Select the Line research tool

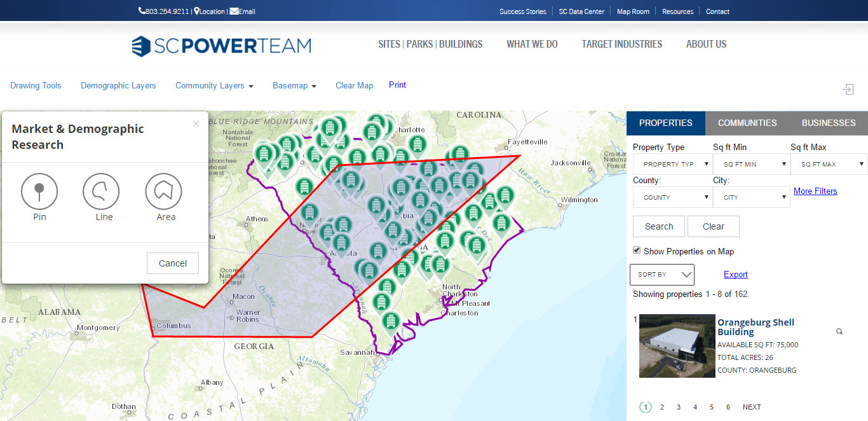click(x=101, y=191)
